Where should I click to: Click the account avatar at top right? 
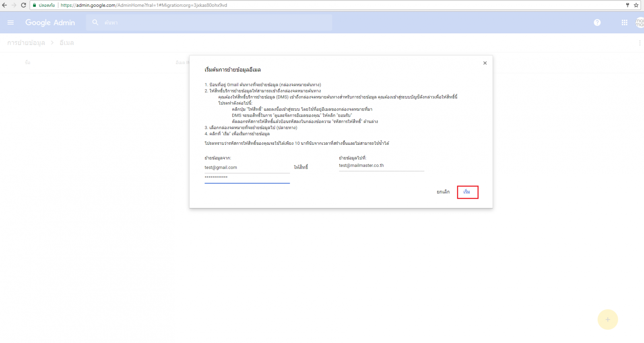[640, 23]
